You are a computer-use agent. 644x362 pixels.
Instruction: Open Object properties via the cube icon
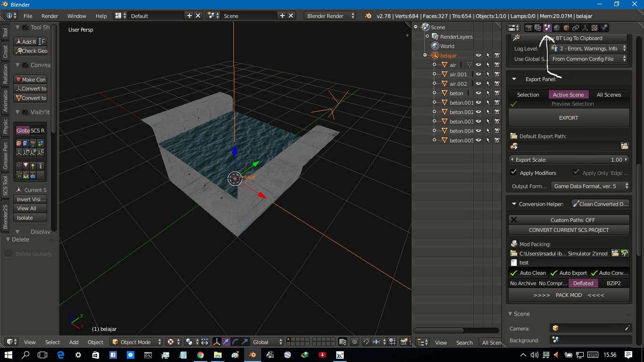[566, 28]
